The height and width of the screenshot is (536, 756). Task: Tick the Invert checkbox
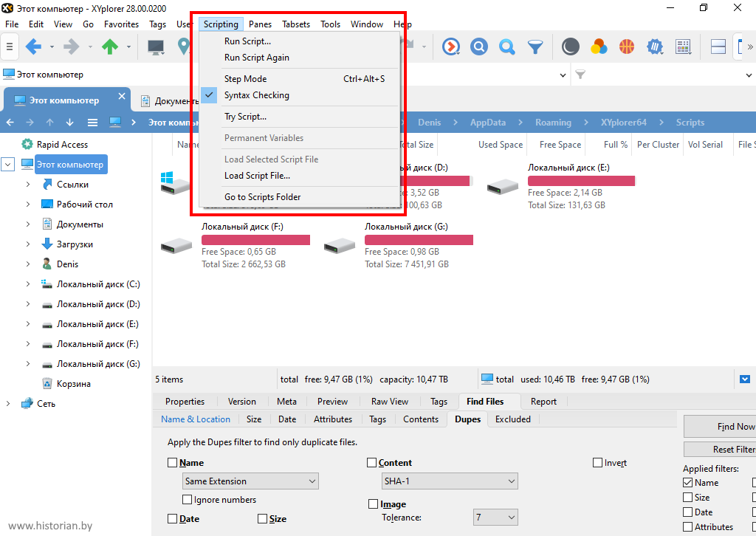[x=597, y=463]
